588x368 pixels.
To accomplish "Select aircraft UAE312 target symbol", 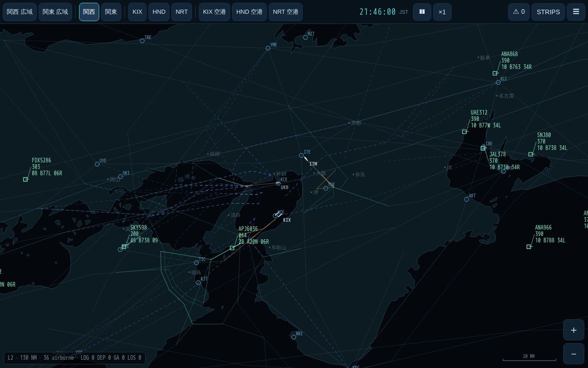I will click(x=464, y=132).
